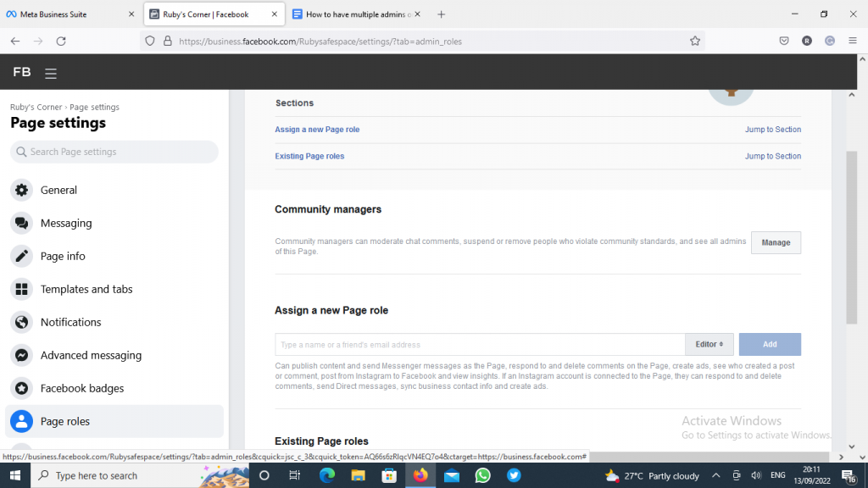868x488 pixels.
Task: Follow the Existing Page roles link
Action: (309, 156)
